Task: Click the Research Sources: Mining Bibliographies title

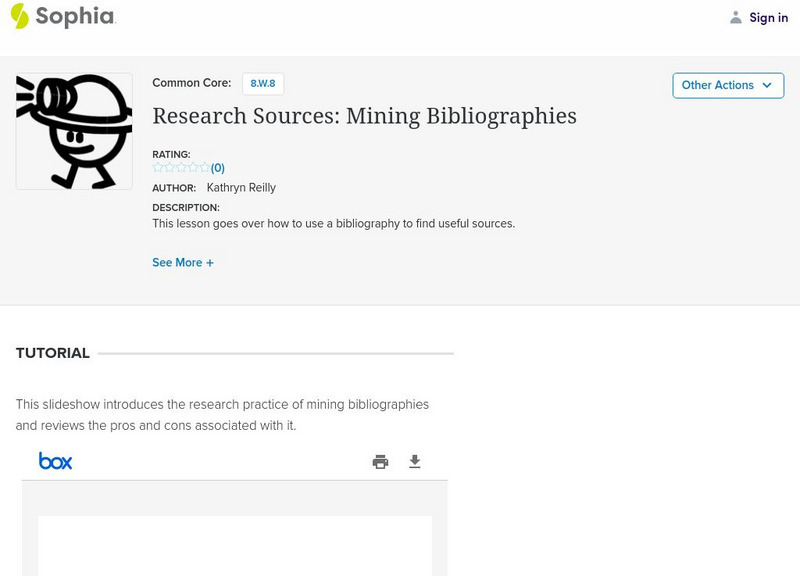Action: click(x=364, y=116)
